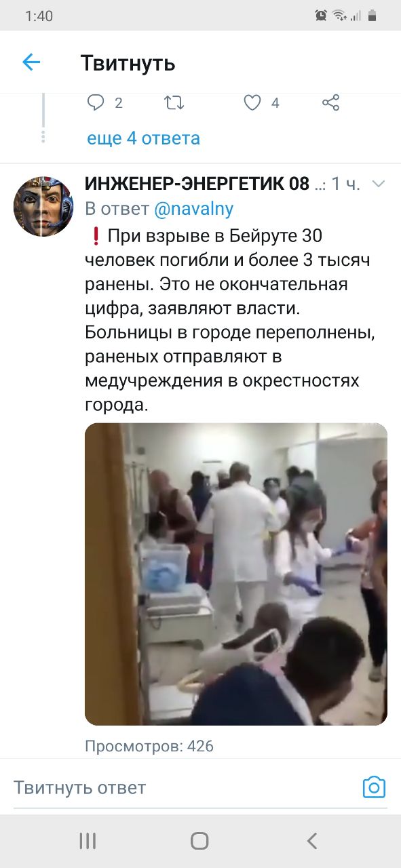Tap the 'Просмотров: 426' view count
The height and width of the screenshot is (868, 401).
149,747
